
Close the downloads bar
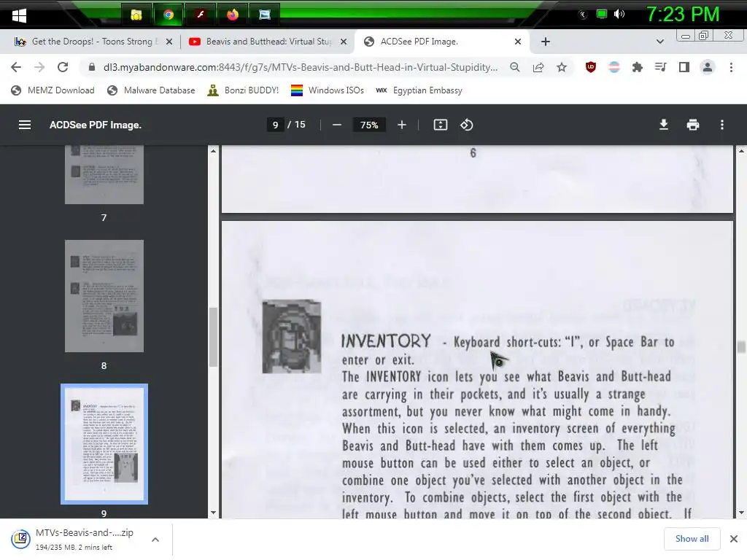734,539
